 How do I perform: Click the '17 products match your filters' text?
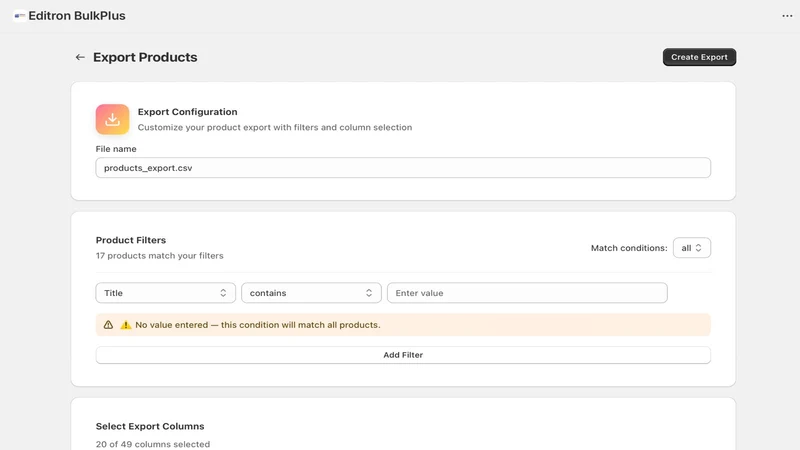[160, 256]
